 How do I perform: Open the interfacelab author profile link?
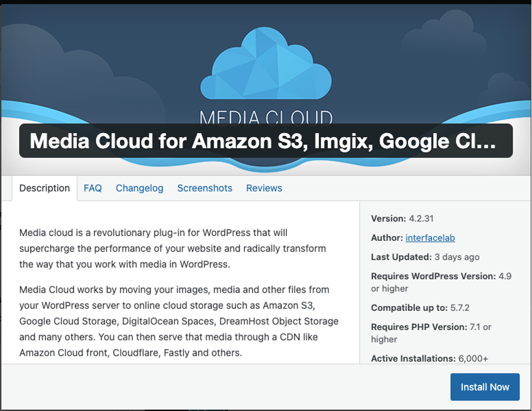point(430,238)
